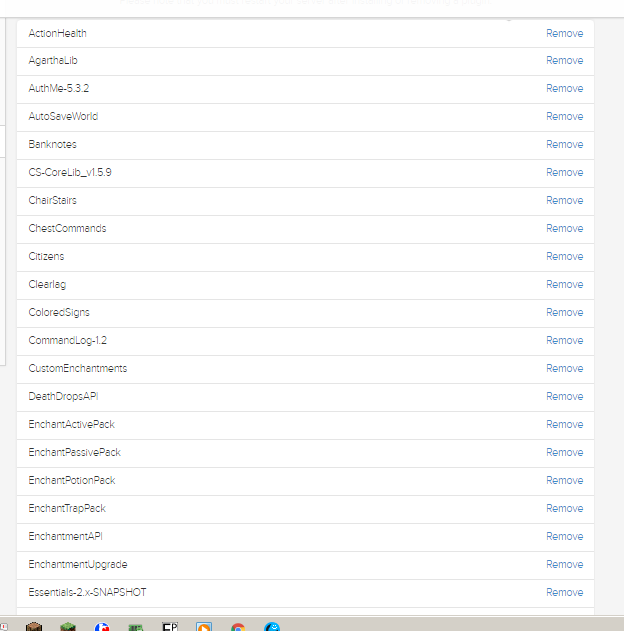The height and width of the screenshot is (631, 624).
Task: Remove the ChairStairs plugin
Action: pos(564,200)
